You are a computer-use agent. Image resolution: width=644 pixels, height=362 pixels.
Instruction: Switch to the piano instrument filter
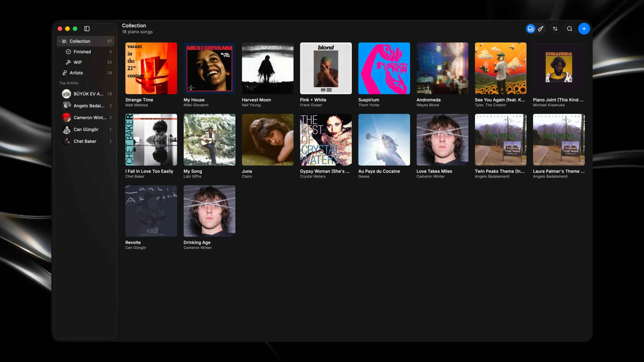pos(530,29)
